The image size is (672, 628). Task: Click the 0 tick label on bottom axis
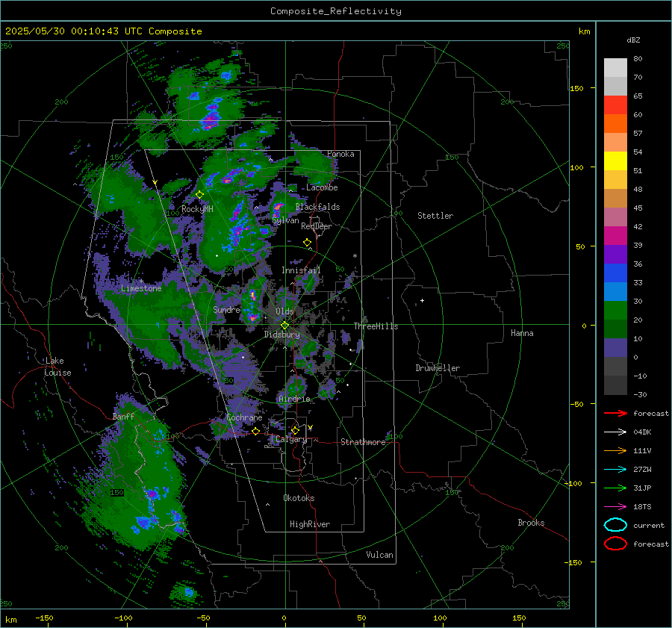tap(284, 618)
